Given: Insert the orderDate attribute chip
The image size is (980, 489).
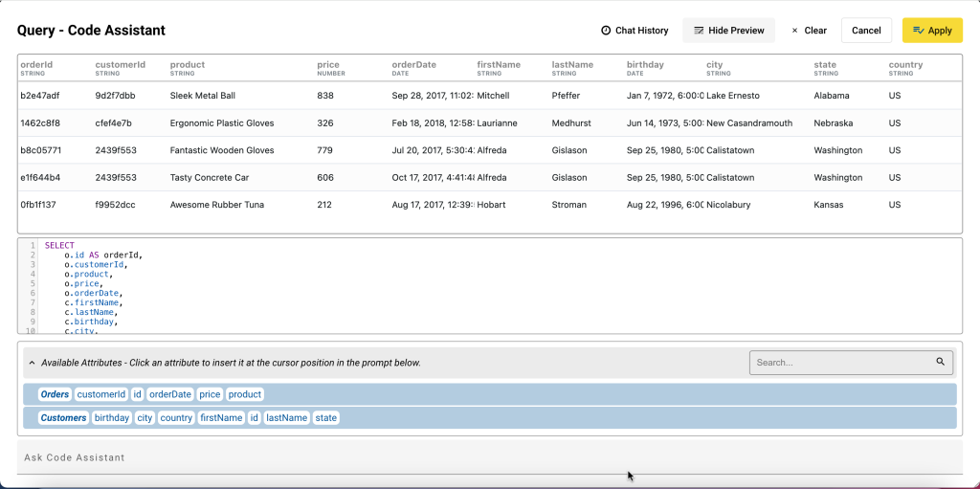Looking at the screenshot, I should click(170, 394).
